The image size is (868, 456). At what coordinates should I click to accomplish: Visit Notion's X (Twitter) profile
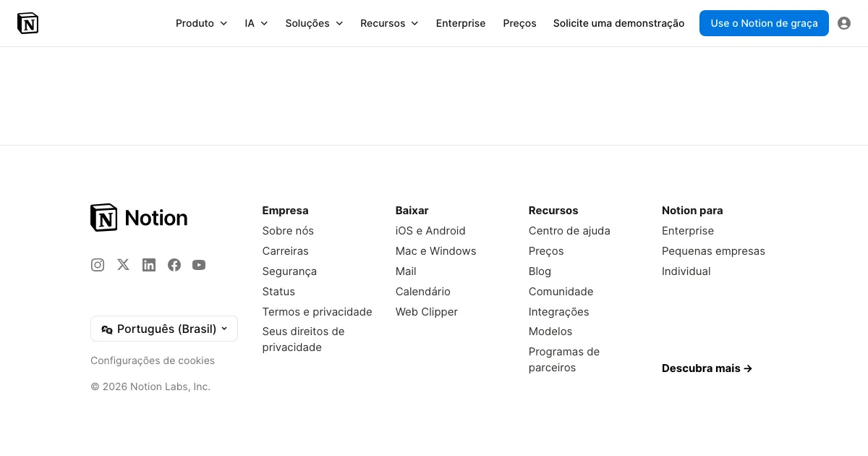pyautogui.click(x=123, y=265)
